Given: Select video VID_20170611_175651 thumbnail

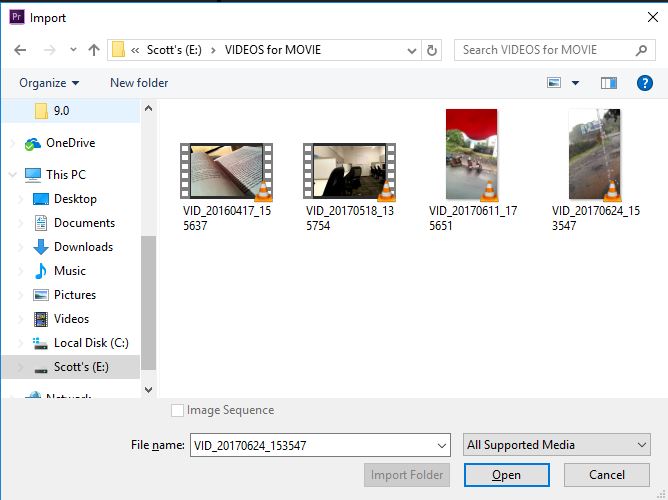Looking at the screenshot, I should pos(472,154).
